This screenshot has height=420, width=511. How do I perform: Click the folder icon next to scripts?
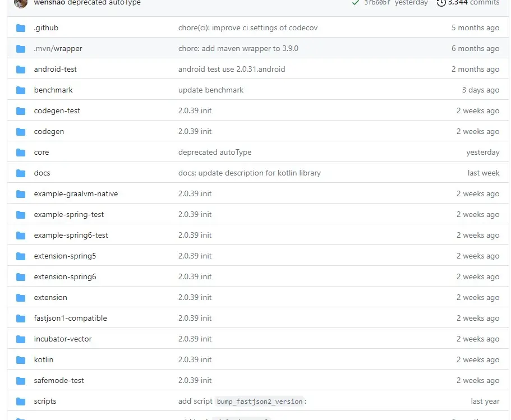21,401
